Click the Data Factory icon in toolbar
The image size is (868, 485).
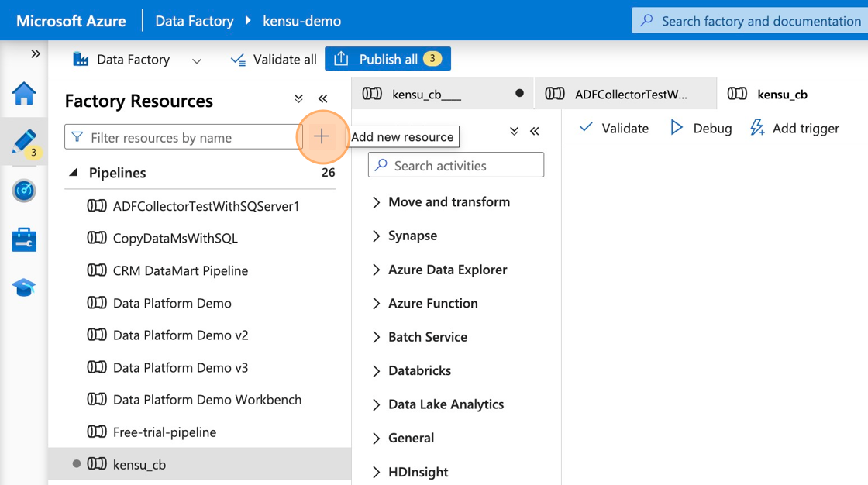point(81,59)
